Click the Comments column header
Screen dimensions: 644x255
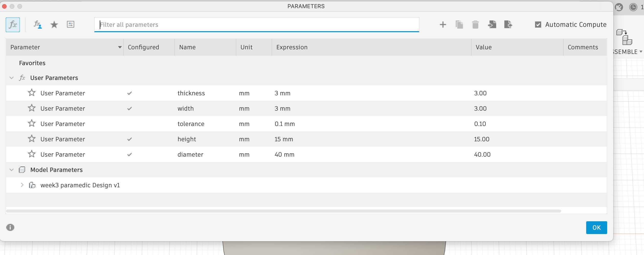[585, 47]
